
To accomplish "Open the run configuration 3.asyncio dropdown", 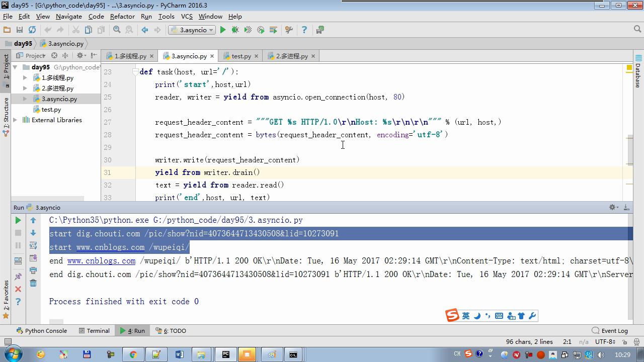I will (x=192, y=30).
